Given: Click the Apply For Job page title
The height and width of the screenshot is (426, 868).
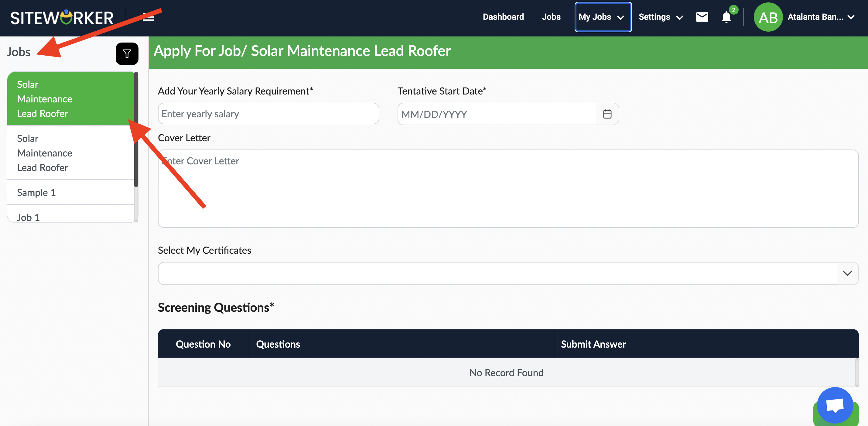Looking at the screenshot, I should click(x=302, y=51).
